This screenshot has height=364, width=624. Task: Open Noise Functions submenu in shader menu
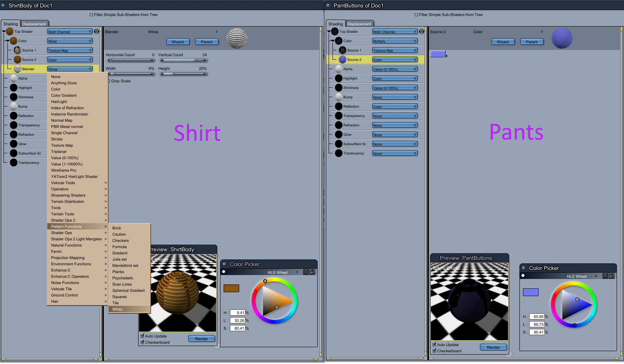click(x=77, y=282)
